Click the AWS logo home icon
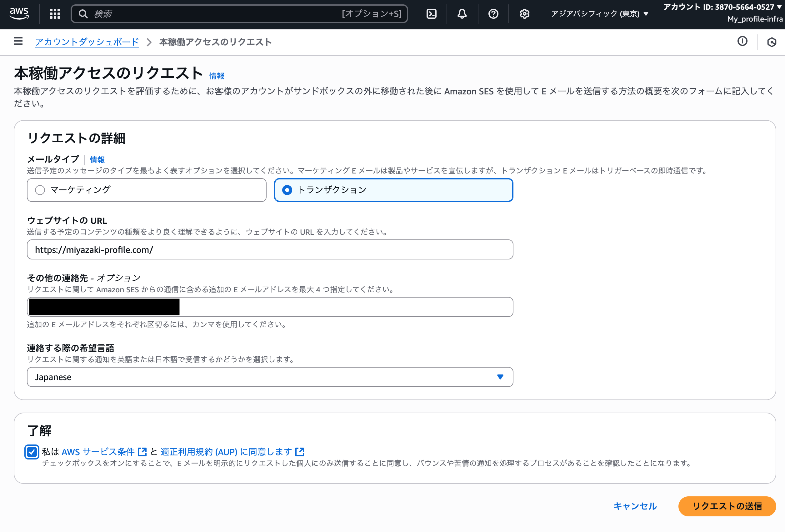The width and height of the screenshot is (785, 532). [19, 13]
